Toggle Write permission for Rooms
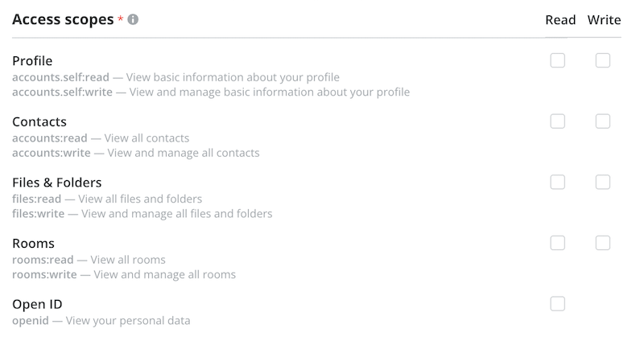 602,243
